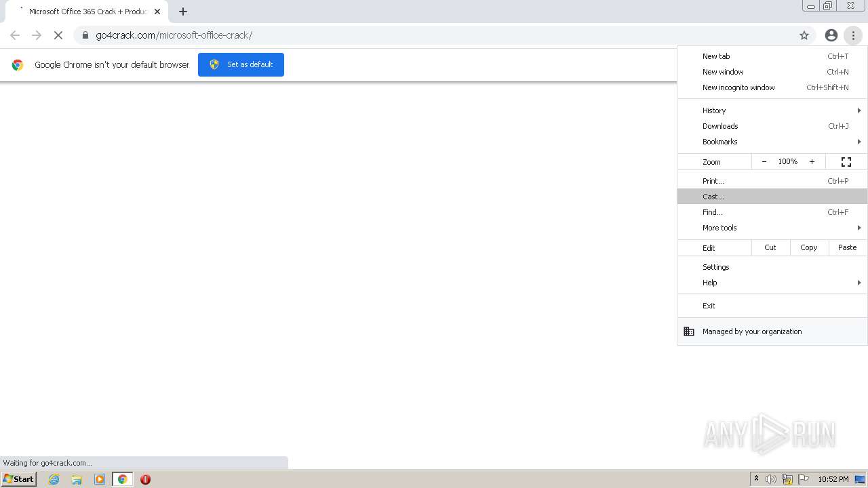Expand the History submenu
This screenshot has height=488, width=868.
coord(772,110)
